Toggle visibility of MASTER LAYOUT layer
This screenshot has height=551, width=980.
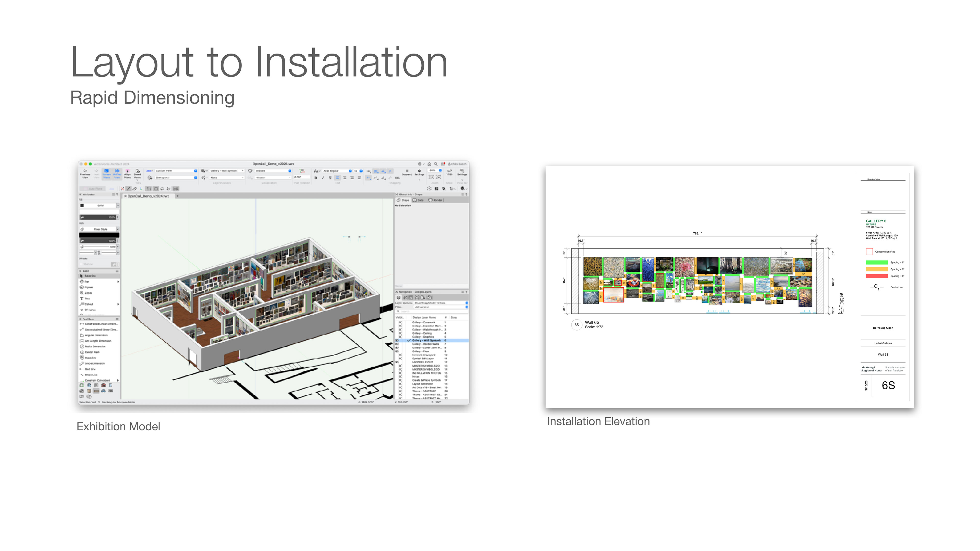coord(397,362)
